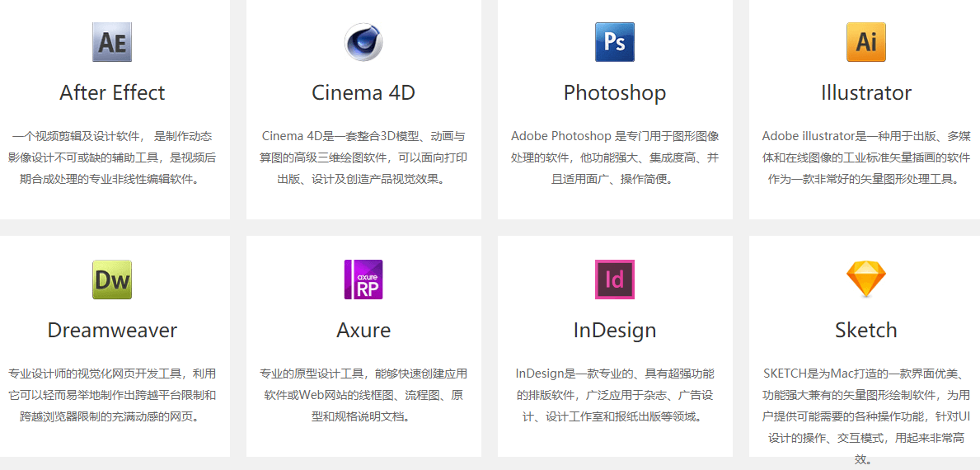
Task: Click the Axure title text
Action: coord(363,331)
